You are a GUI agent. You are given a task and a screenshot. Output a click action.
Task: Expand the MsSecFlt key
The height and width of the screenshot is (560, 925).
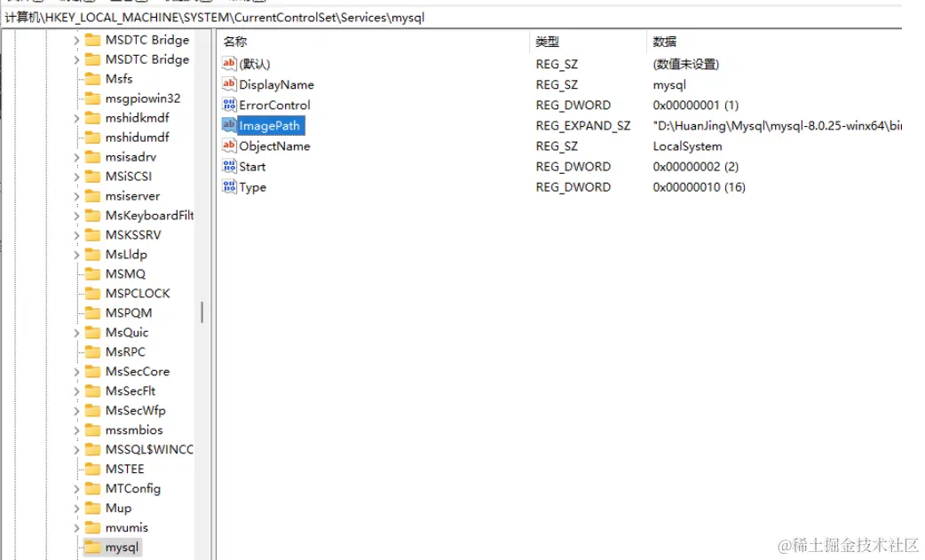point(76,390)
